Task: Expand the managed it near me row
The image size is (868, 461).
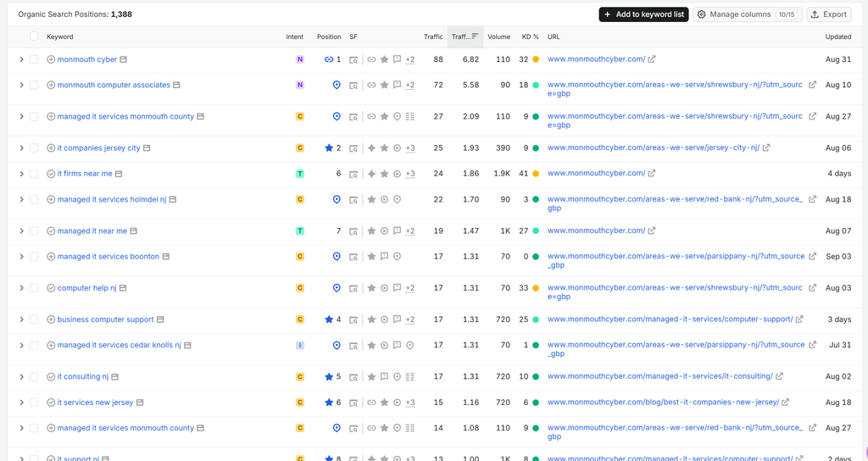Action: click(x=21, y=230)
